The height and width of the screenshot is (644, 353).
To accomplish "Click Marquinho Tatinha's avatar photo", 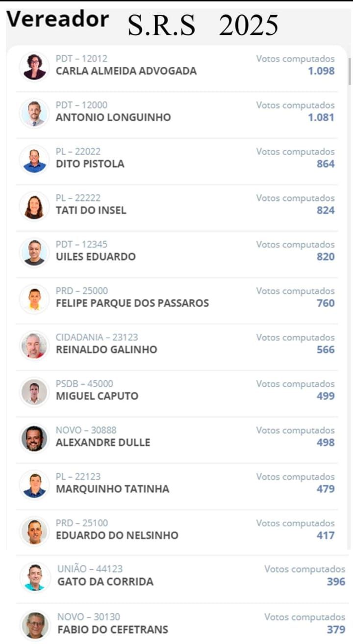I will tap(34, 484).
